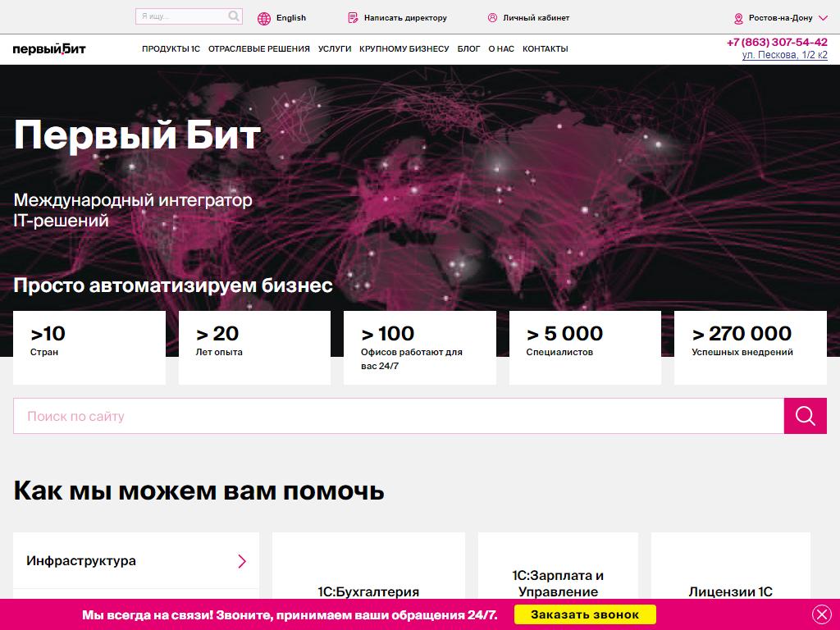Focus the top Я ищу search field
Screen dimensions: 840x630
click(x=180, y=16)
